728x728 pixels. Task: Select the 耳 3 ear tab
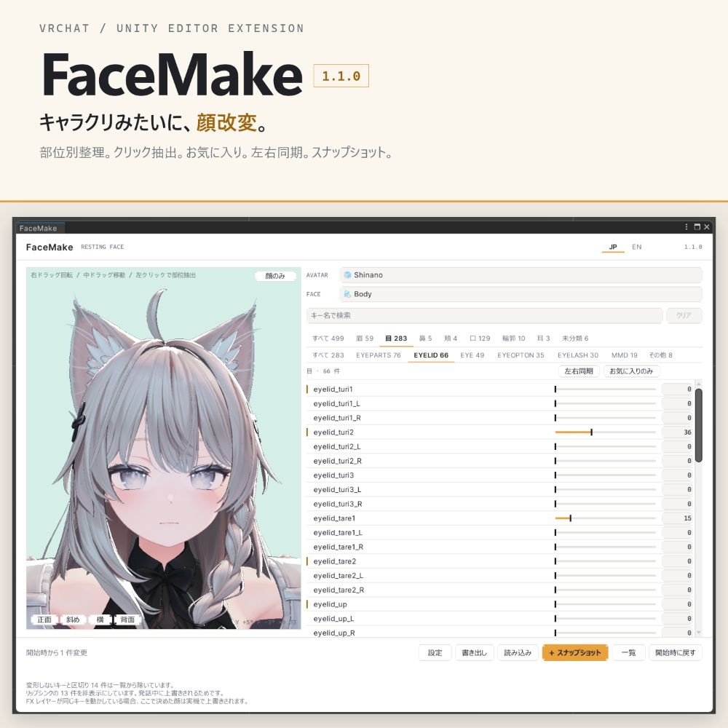click(x=543, y=339)
